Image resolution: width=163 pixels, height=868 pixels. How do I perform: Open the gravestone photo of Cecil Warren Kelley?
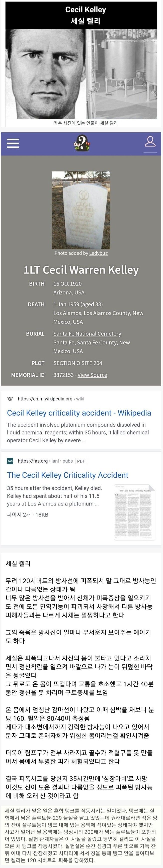tap(81, 210)
